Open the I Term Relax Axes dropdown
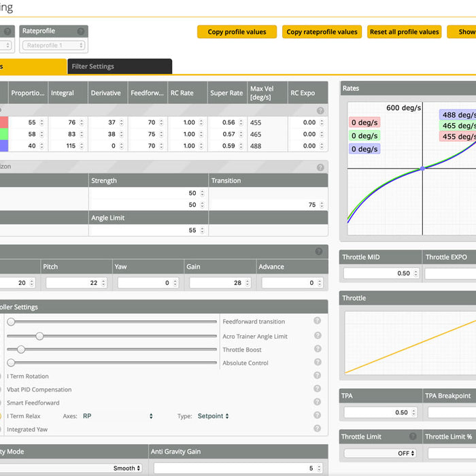The width and height of the screenshot is (476, 476). [x=117, y=416]
